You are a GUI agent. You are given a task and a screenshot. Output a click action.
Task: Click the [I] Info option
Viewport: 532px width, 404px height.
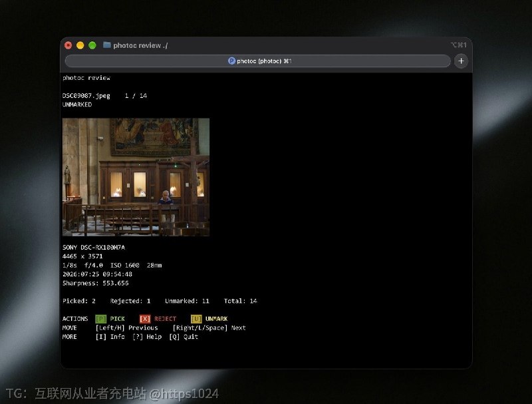110,337
